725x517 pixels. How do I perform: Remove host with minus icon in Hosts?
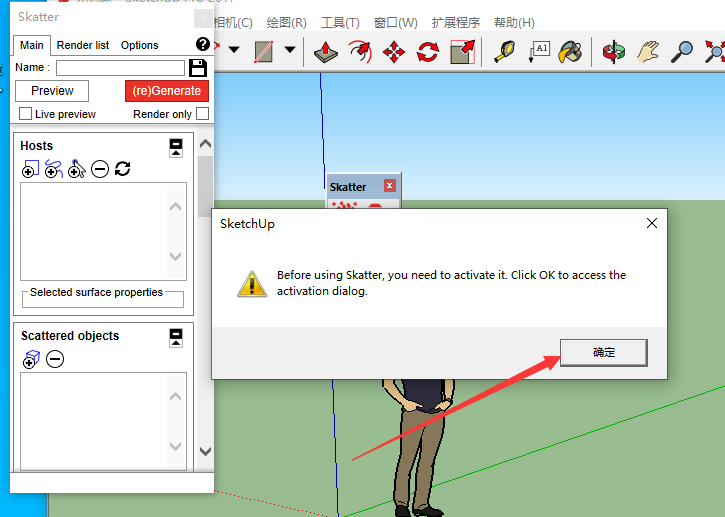[100, 169]
